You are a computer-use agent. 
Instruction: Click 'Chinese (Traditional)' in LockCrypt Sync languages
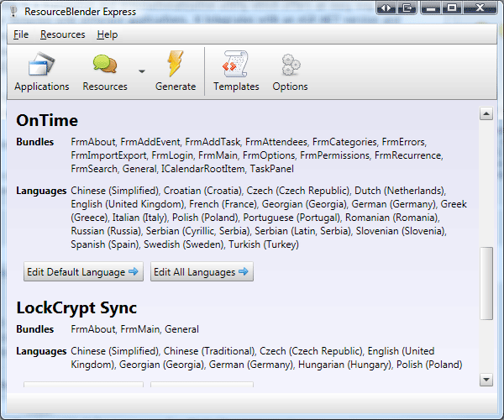pos(209,351)
